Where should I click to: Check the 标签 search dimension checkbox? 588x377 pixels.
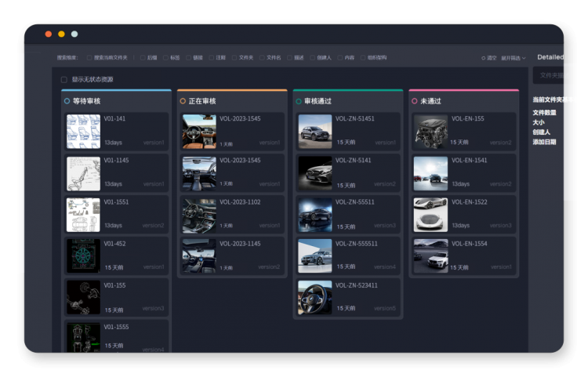click(x=165, y=58)
